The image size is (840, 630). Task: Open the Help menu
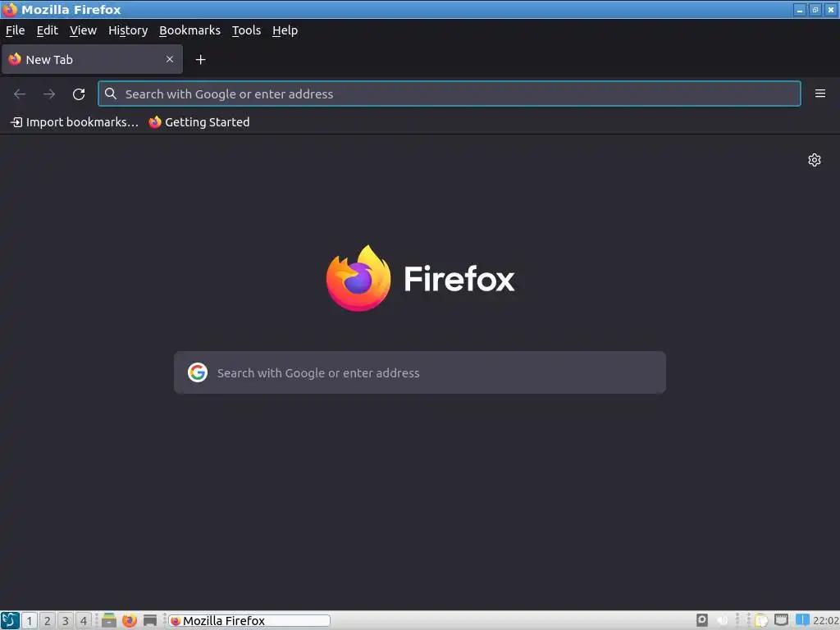pos(285,30)
